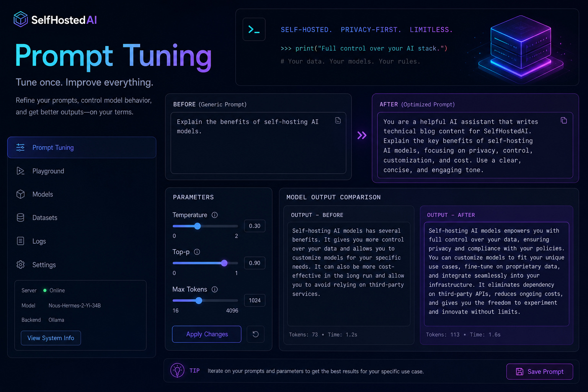Click the 4096 maximum label under Max Tokens
The width and height of the screenshot is (588, 392).
pos(232,310)
